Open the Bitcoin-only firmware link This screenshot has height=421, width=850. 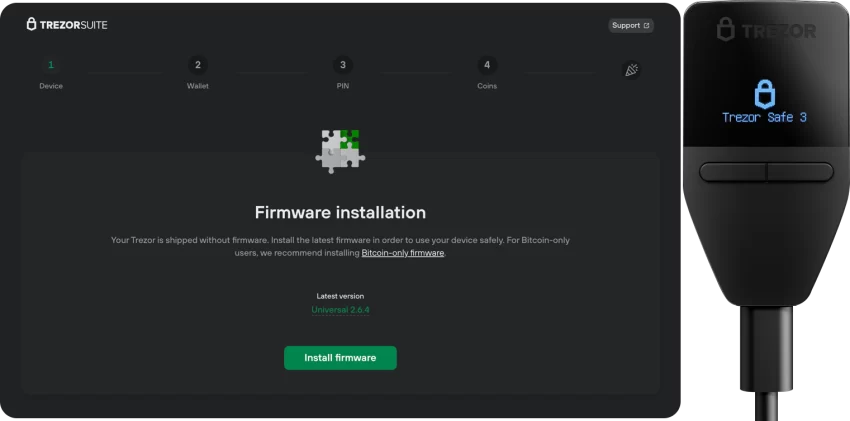(402, 254)
